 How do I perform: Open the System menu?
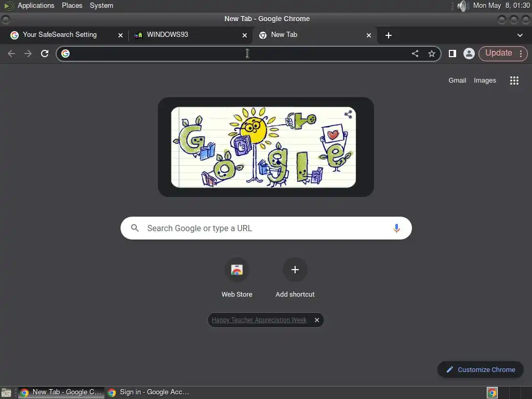pos(101,5)
